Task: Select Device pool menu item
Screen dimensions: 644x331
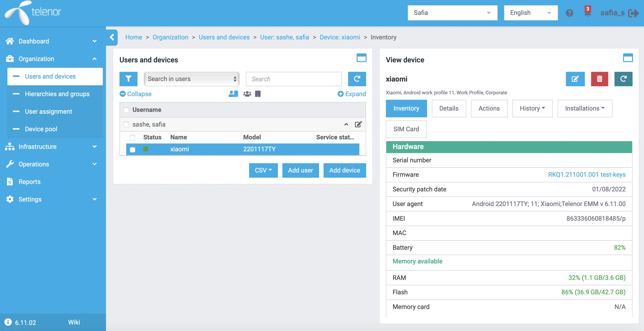Action: point(55,129)
